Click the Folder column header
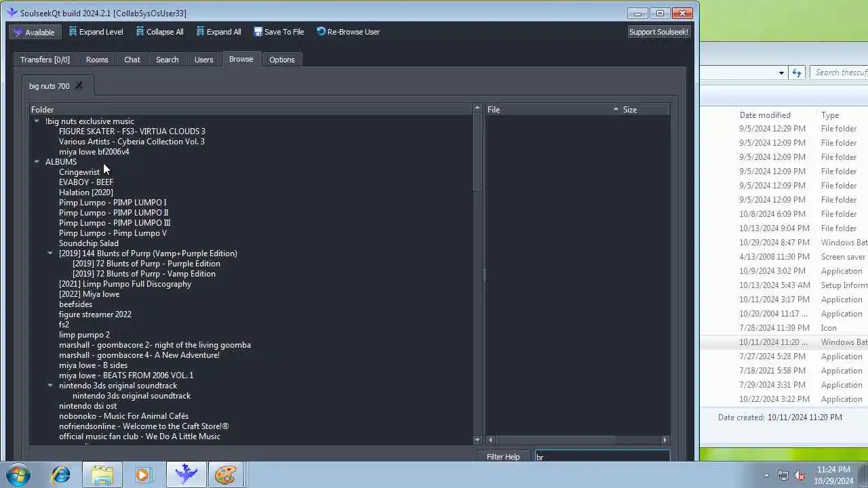 coord(250,109)
